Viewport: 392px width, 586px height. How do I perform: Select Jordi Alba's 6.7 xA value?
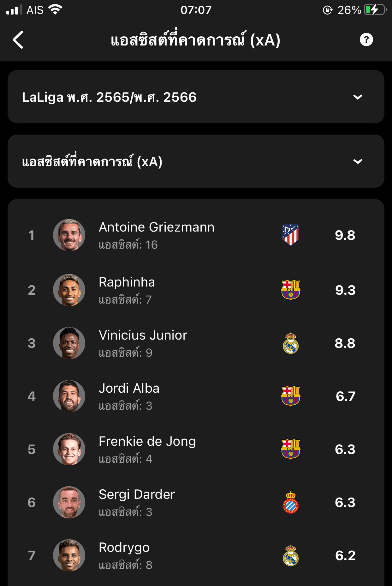[x=345, y=396]
